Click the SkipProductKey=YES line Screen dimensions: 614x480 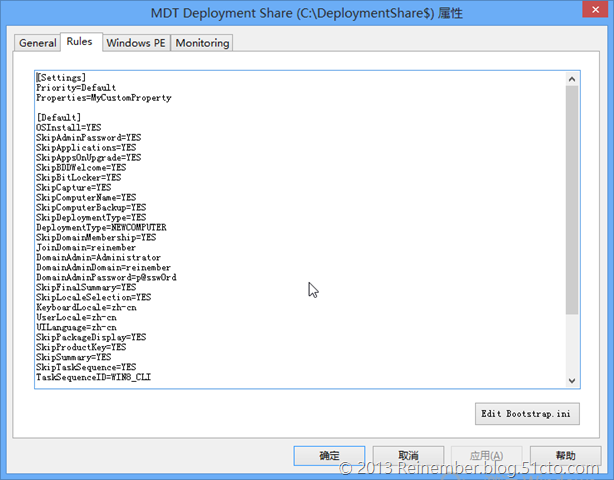click(81, 347)
